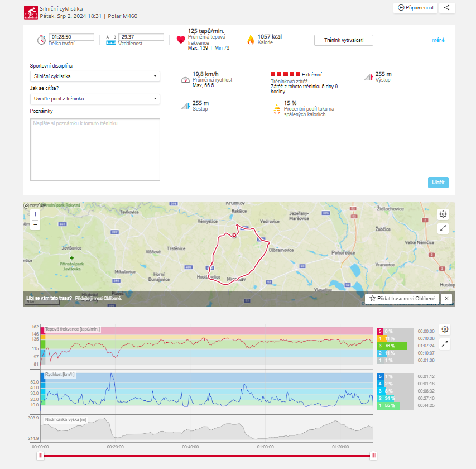Screen dimensions: 476x469
Task: Zoom in on the map
Action: point(35,214)
